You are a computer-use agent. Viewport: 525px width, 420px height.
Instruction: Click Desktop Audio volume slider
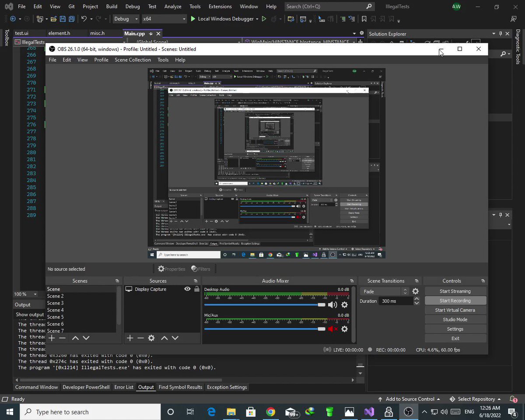pos(265,304)
